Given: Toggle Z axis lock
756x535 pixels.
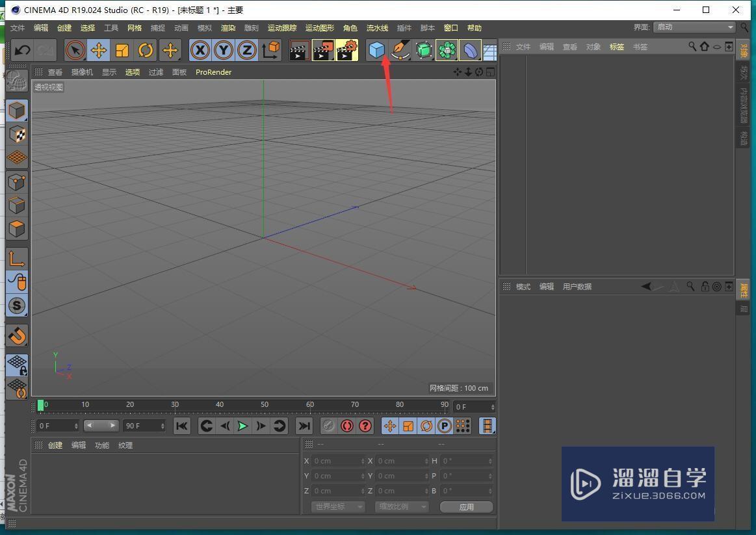Looking at the screenshot, I should (247, 50).
